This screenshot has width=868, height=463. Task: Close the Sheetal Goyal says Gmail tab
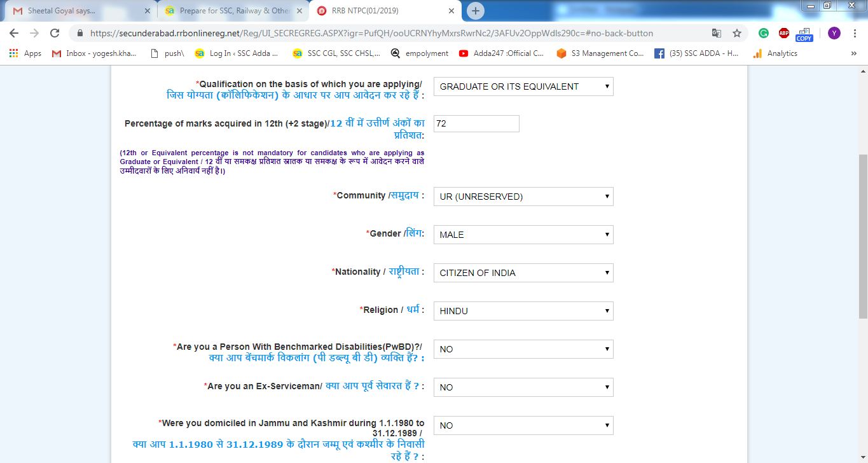pos(148,11)
